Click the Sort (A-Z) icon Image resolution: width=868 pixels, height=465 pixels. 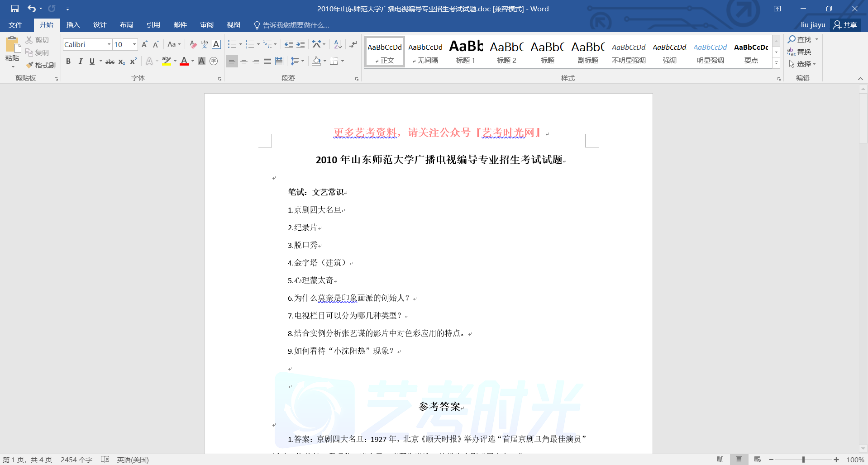tap(338, 44)
